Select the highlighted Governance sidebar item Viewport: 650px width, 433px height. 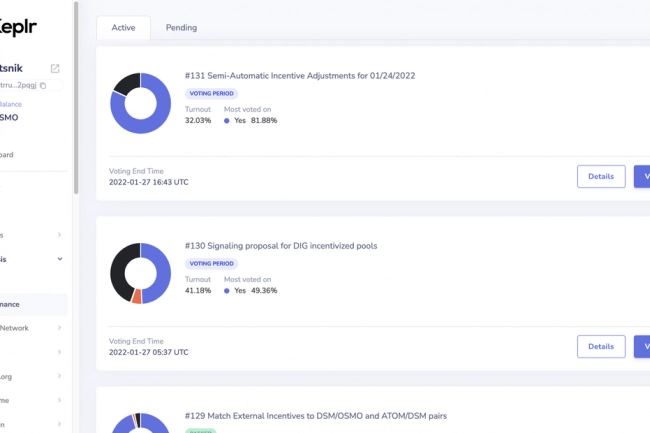point(30,303)
